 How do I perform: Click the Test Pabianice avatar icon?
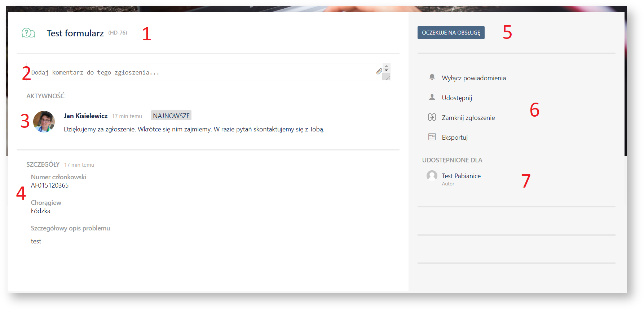(432, 176)
